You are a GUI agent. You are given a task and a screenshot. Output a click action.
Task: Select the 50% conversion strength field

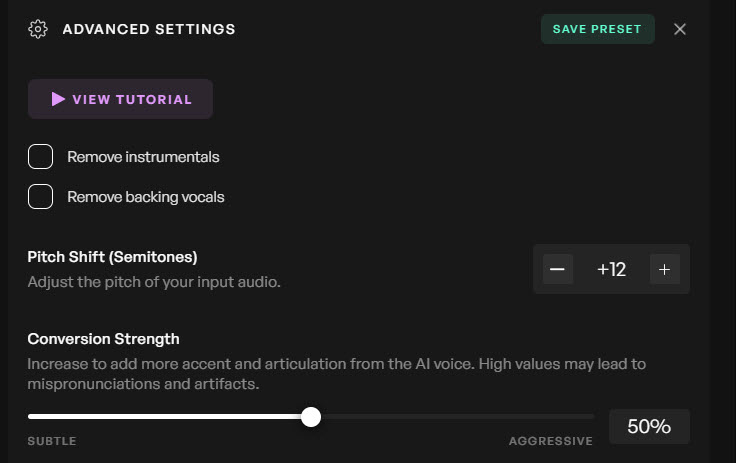click(649, 426)
